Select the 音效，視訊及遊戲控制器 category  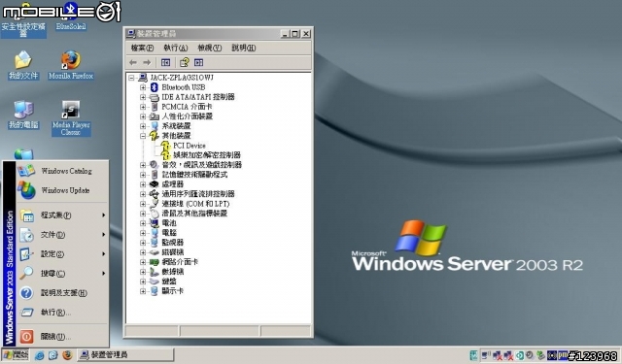[201, 165]
